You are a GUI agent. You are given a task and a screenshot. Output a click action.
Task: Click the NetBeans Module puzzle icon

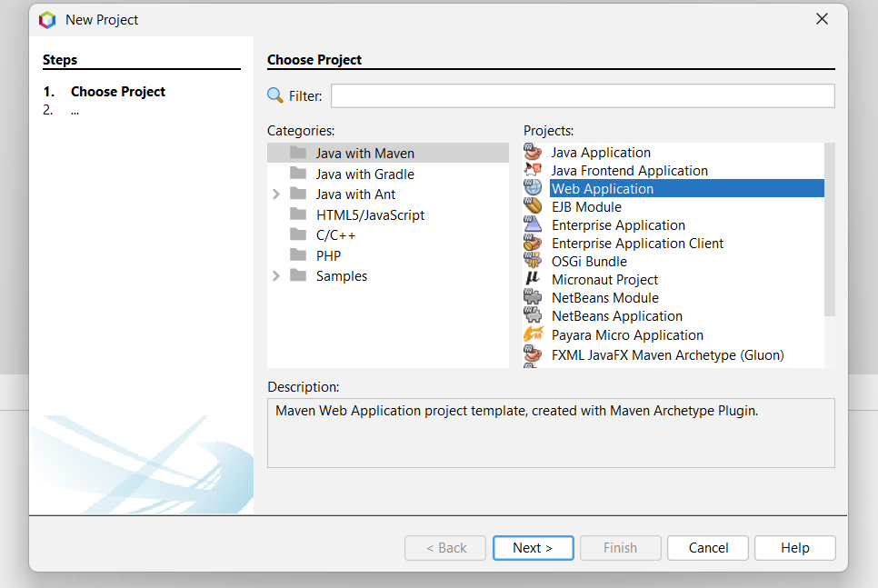[533, 297]
